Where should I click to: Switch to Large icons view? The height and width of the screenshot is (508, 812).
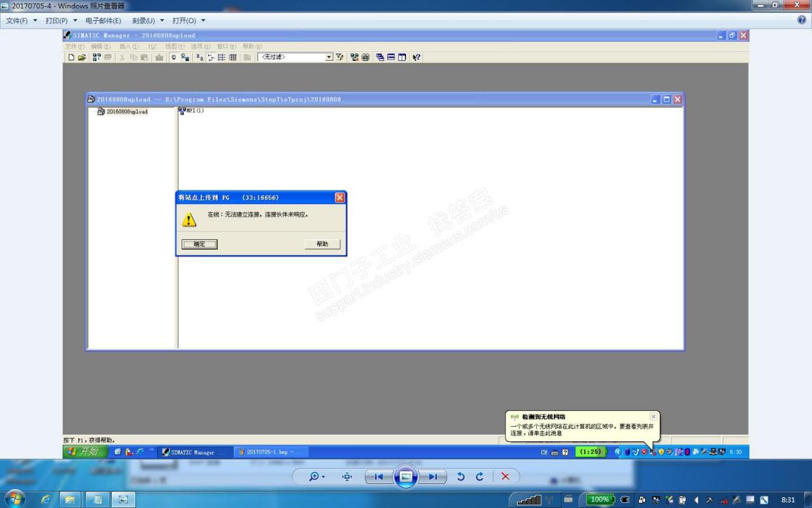pyautogui.click(x=200, y=57)
